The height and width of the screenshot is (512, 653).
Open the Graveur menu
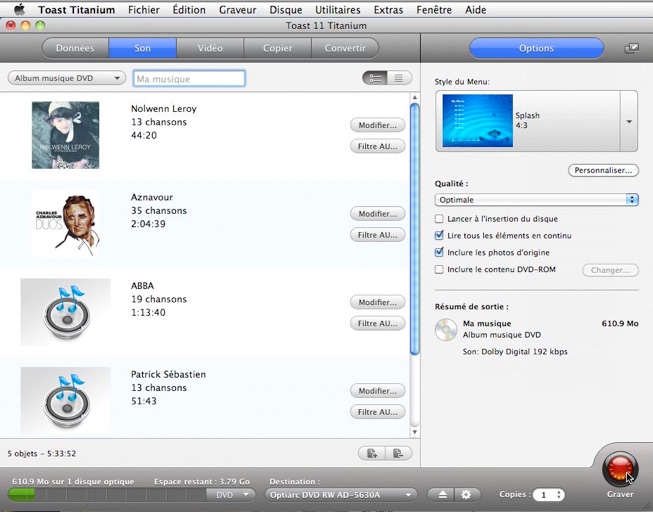237,10
